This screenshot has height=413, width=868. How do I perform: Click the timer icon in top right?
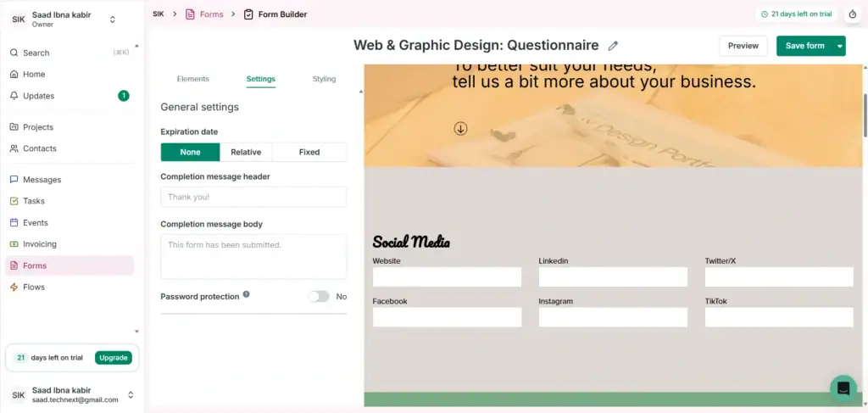click(x=853, y=14)
